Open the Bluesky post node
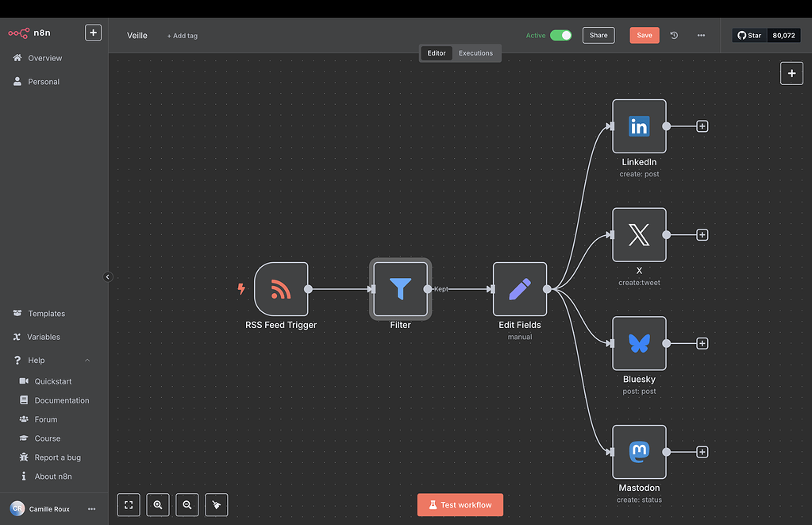The image size is (812, 525). coord(639,343)
